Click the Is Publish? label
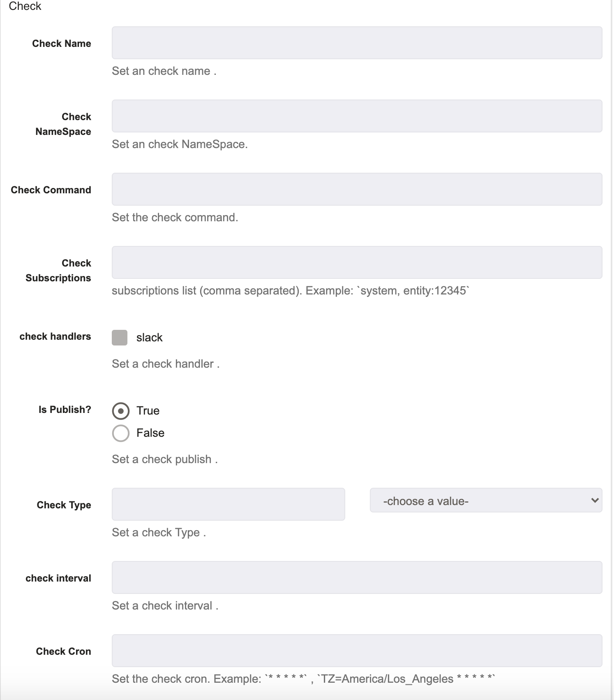The height and width of the screenshot is (700, 614). (65, 410)
